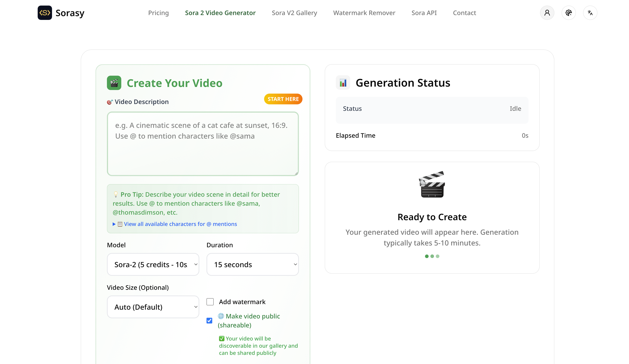Image resolution: width=629 pixels, height=364 pixels.
Task: Open Watermark Remover in navigation
Action: [364, 13]
